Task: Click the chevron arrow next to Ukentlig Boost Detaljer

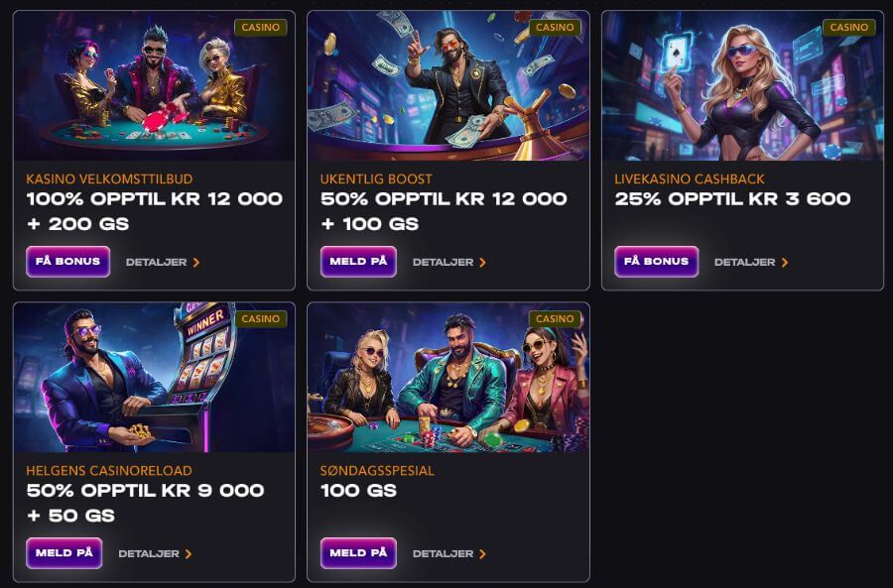Action: 482,262
